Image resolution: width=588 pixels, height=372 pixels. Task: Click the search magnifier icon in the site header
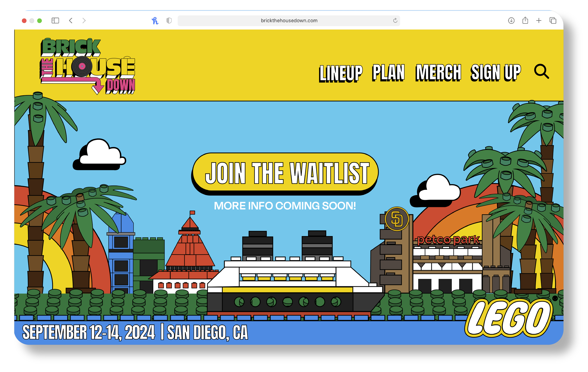(x=541, y=71)
